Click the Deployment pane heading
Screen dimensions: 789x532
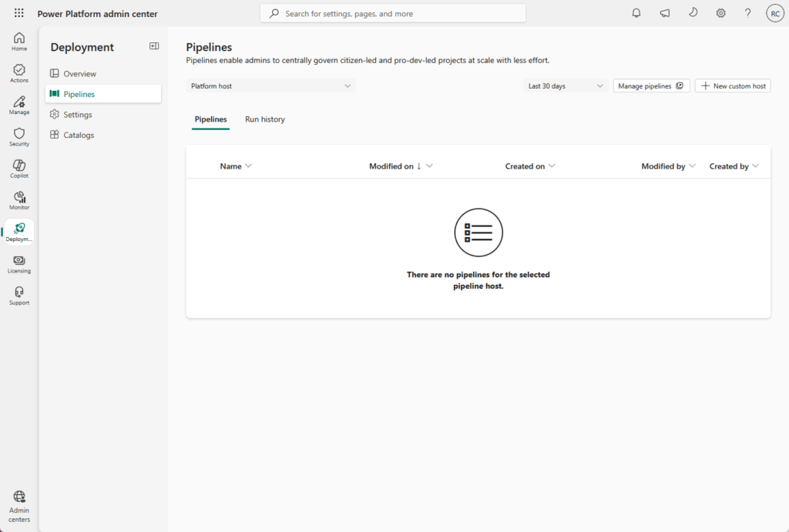click(82, 47)
